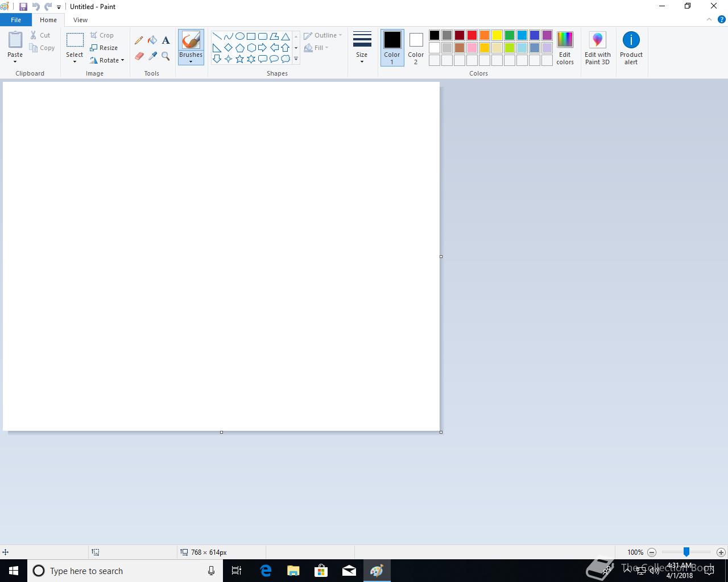Pick the red color swatch
This screenshot has width=728, height=582.
[472, 35]
